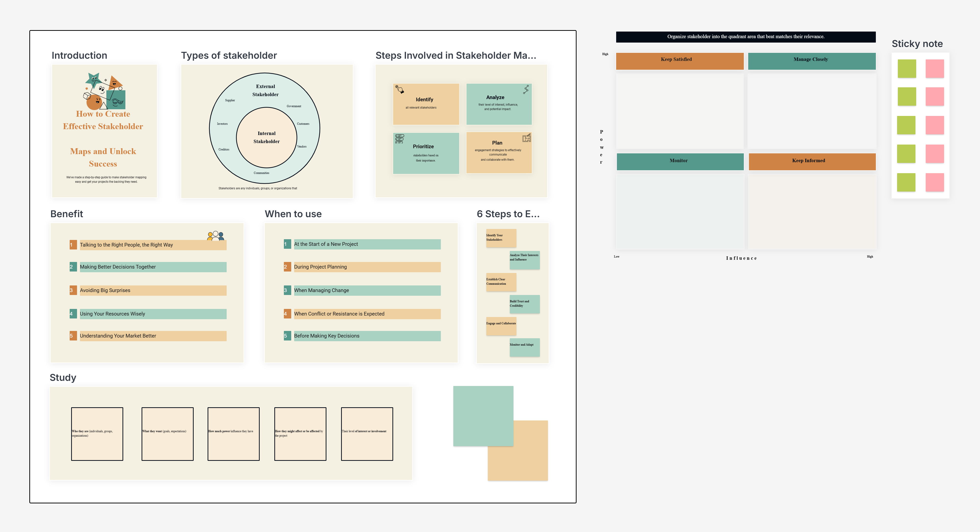This screenshot has height=532, width=980.
Task: Click the Internal Stakeholder inner circle
Action: [266, 137]
